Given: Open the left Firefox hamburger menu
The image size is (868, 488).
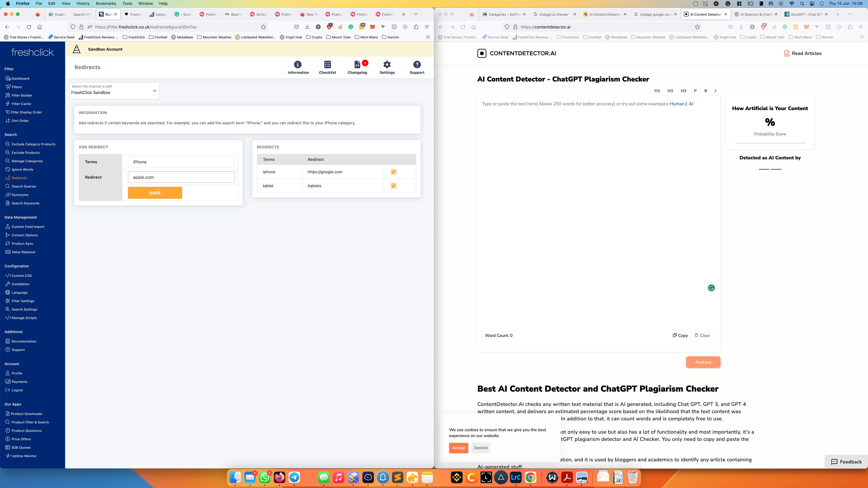Looking at the screenshot, I should 427,27.
